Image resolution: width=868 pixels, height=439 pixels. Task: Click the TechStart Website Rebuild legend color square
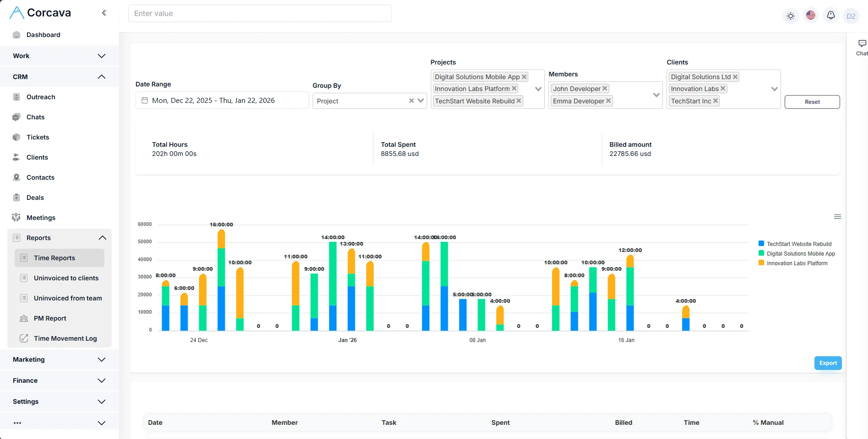pos(761,244)
